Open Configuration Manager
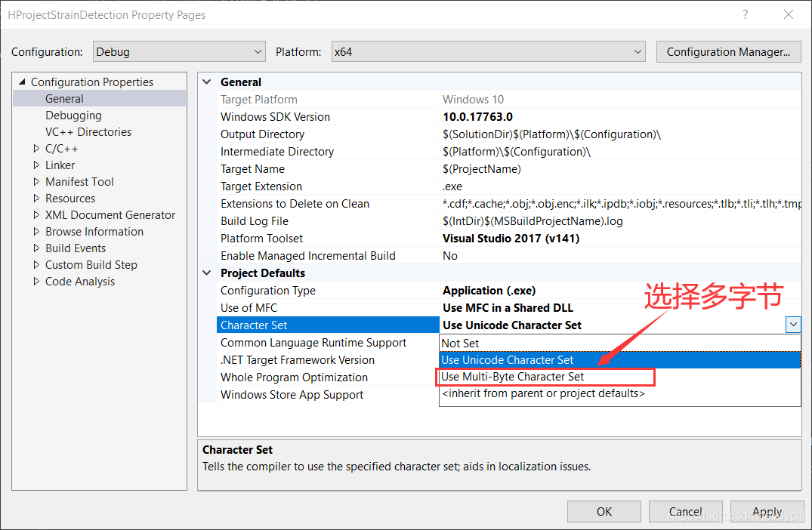Image resolution: width=812 pixels, height=530 pixels. click(x=729, y=52)
